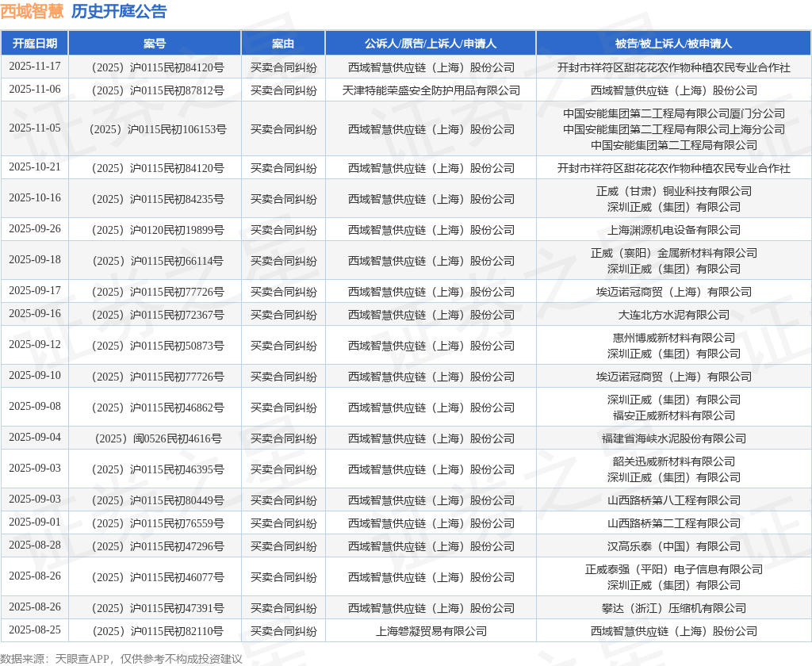This screenshot has height=666, width=812.
Task: Click the date 2025-08-28
Action: pyautogui.click(x=35, y=545)
